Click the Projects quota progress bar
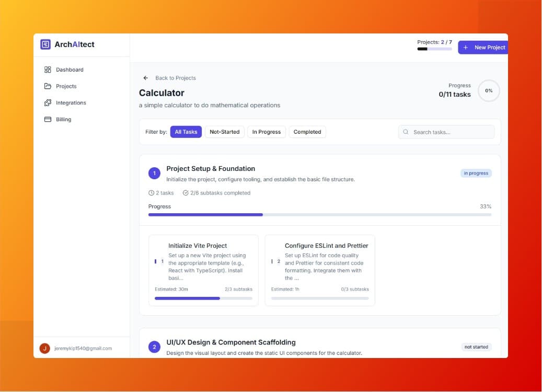This screenshot has width=542, height=392. tap(434, 49)
